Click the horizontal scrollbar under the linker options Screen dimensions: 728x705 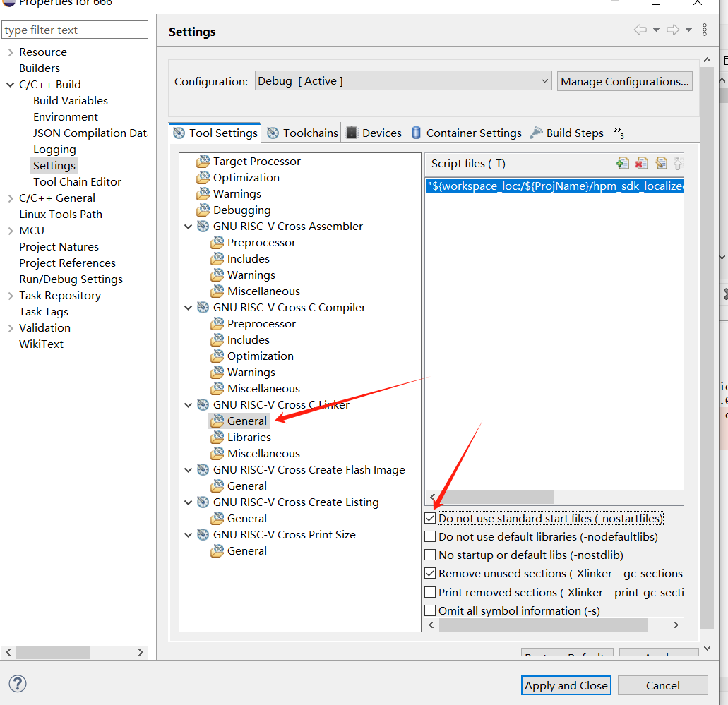543,625
